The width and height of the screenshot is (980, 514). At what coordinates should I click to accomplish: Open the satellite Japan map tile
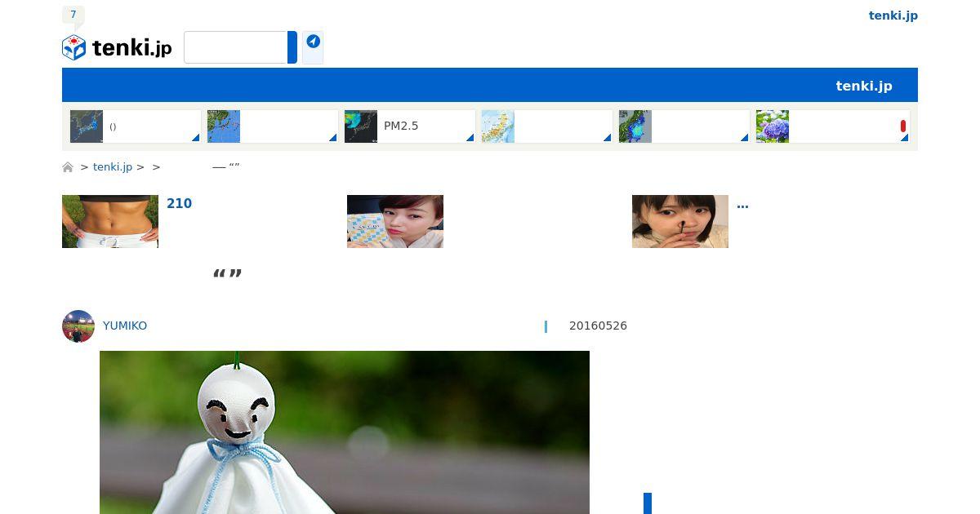(136, 126)
